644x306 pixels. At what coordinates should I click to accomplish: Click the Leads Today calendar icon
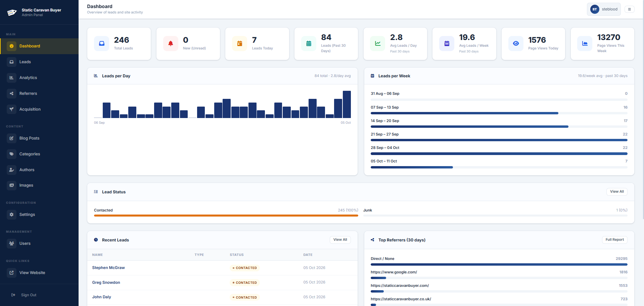tap(240, 43)
